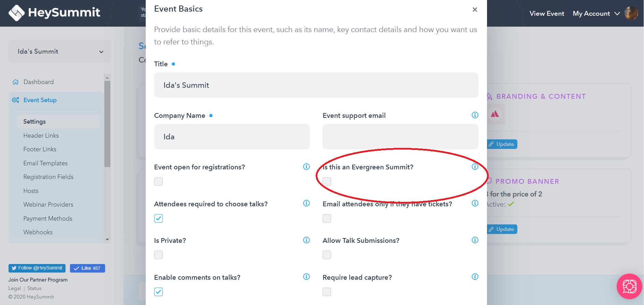The image size is (644, 305).
Task: Open the My Account dropdown menu
Action: [x=596, y=14]
